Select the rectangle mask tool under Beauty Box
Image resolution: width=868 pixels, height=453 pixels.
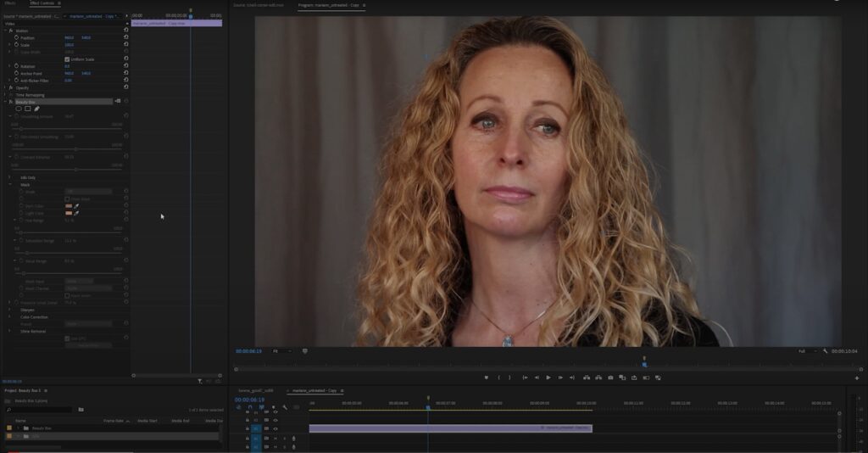coord(28,109)
